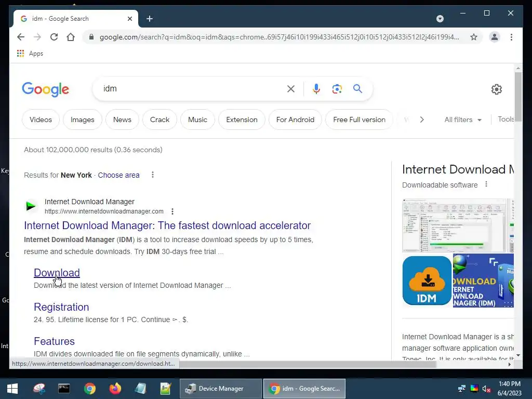Clear the search box with the X
532x399 pixels.
pyautogui.click(x=291, y=89)
